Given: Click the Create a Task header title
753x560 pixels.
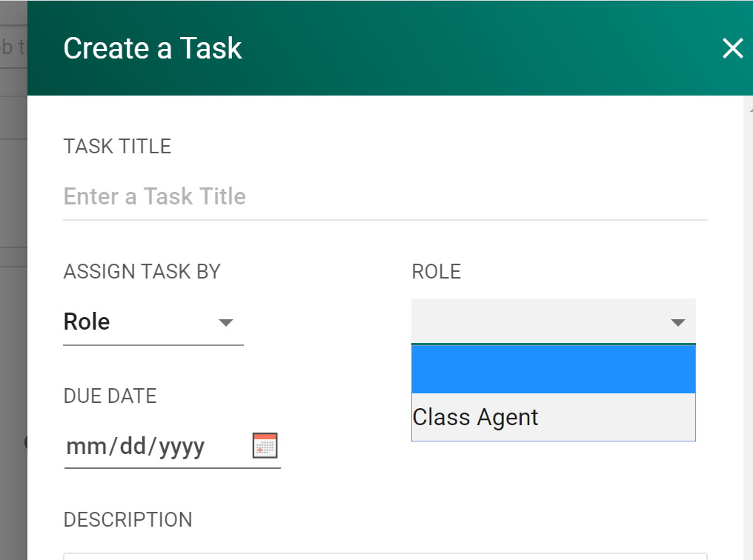Looking at the screenshot, I should click(153, 49).
